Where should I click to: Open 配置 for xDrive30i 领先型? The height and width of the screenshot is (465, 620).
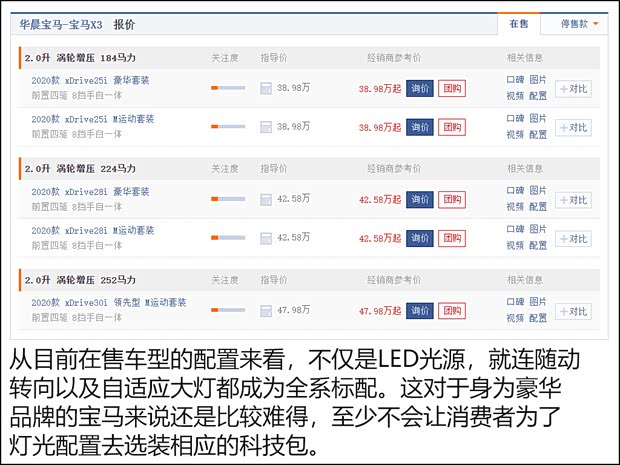coord(538,318)
